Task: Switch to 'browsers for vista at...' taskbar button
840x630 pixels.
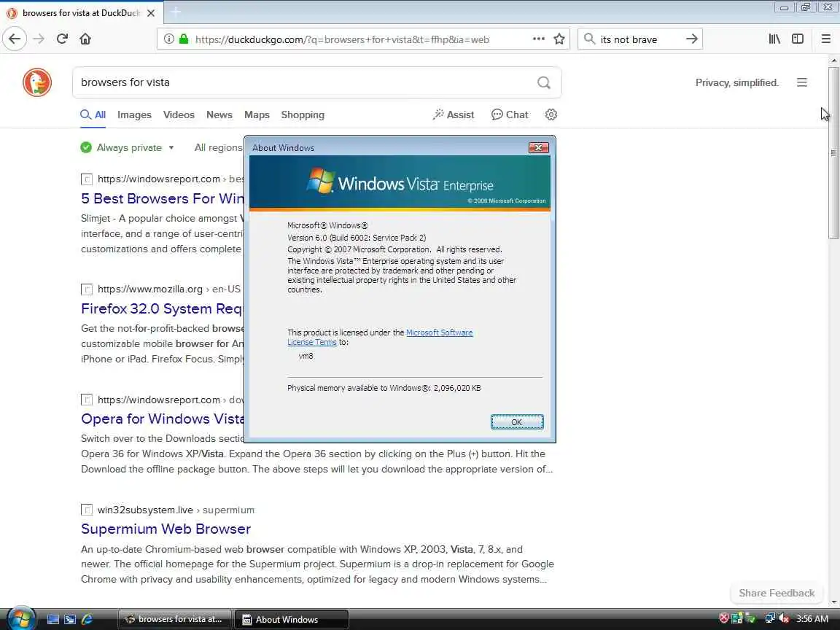Action: tap(175, 619)
